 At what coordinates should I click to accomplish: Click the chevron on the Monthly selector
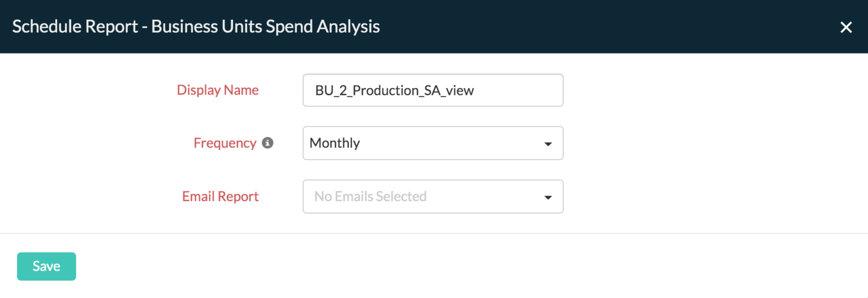[548, 143]
